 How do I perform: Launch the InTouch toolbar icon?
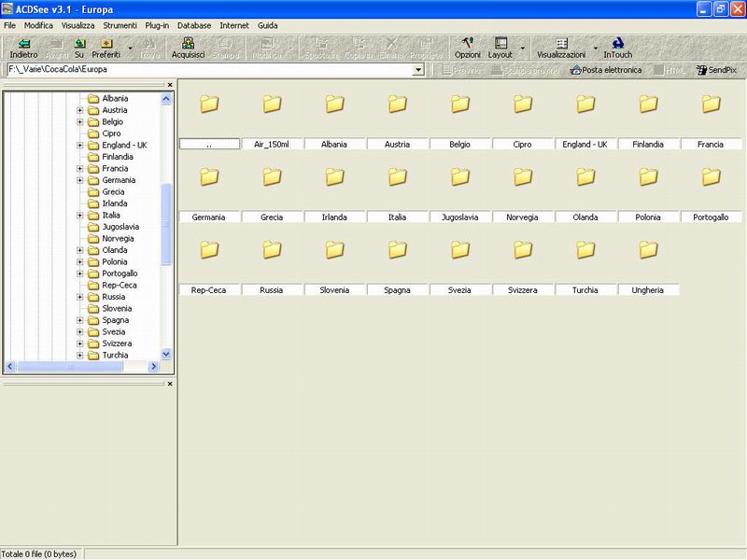click(618, 43)
